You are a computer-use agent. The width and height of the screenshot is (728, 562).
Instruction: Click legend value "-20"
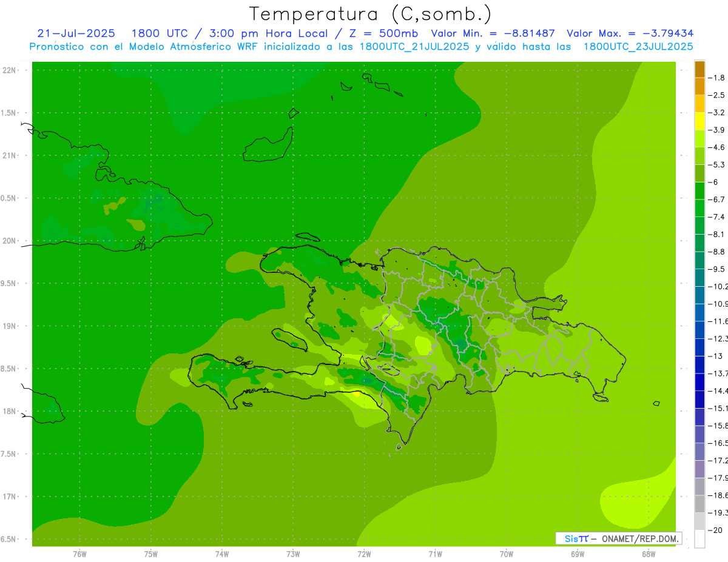(x=715, y=530)
